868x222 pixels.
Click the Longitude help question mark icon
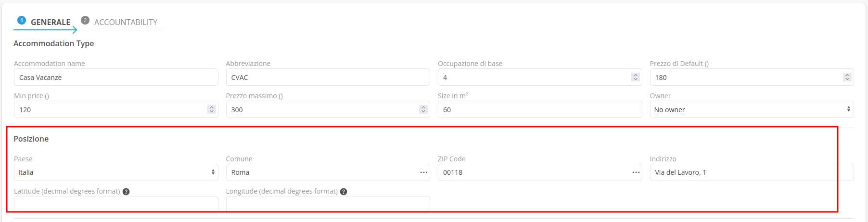point(344,192)
